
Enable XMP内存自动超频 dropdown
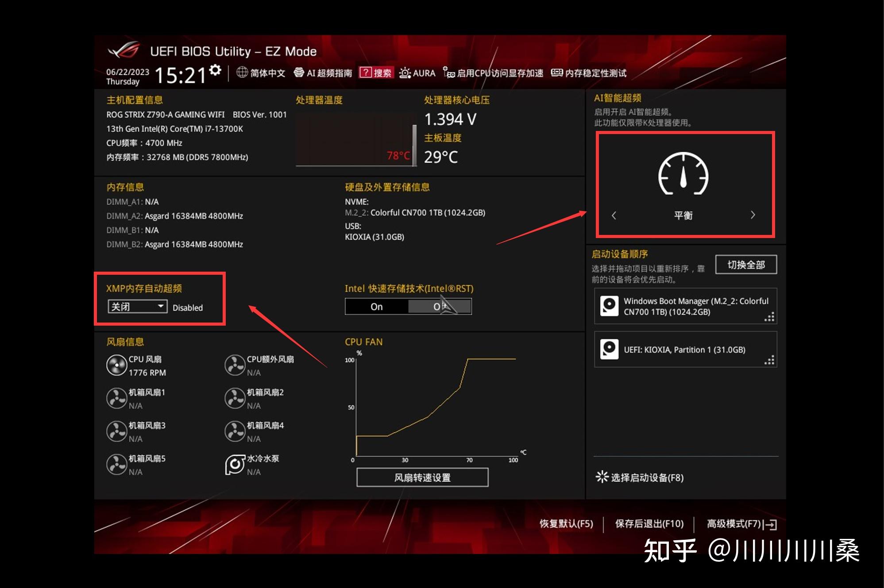click(x=131, y=306)
